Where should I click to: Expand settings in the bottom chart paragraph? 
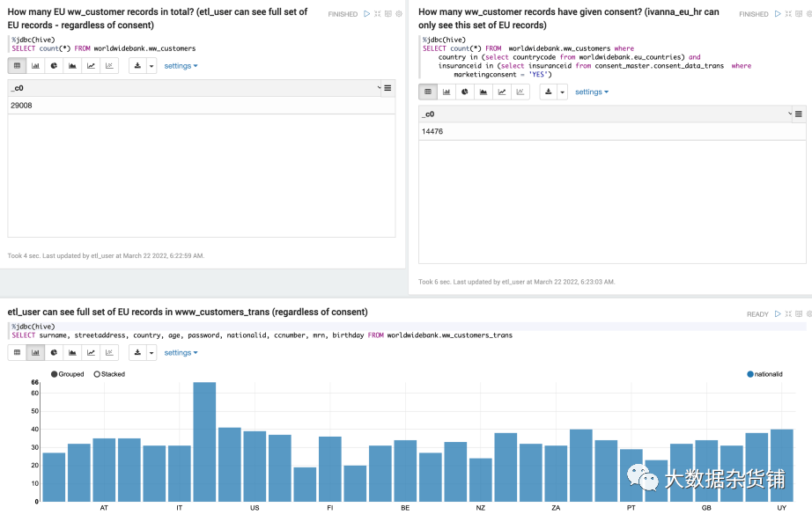click(181, 352)
